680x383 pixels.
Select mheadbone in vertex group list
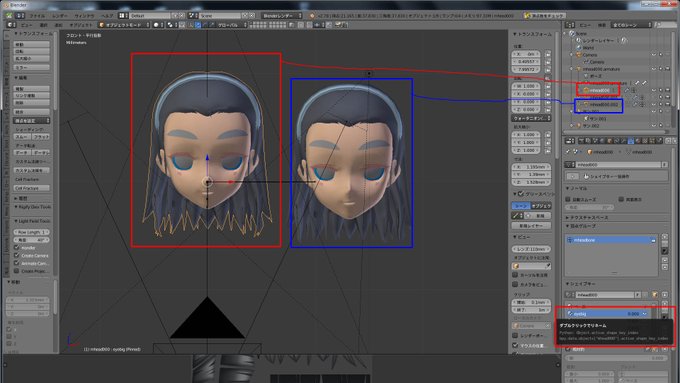[x=611, y=240]
